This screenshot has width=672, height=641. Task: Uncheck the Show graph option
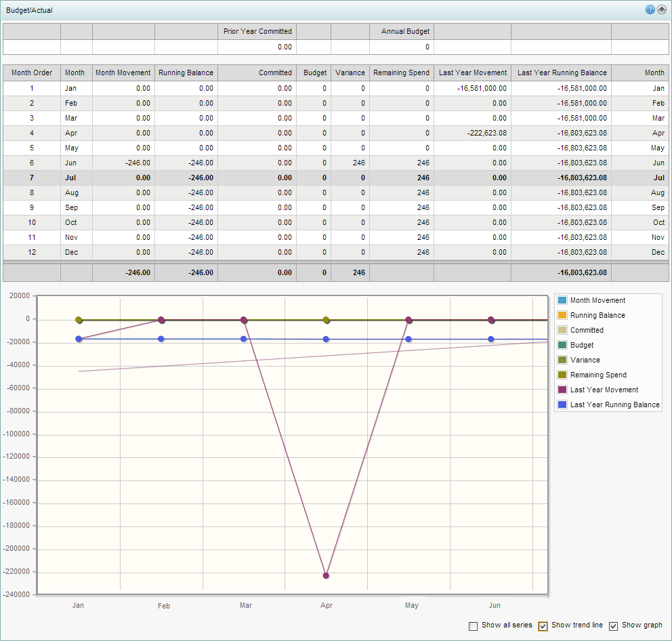pos(614,625)
